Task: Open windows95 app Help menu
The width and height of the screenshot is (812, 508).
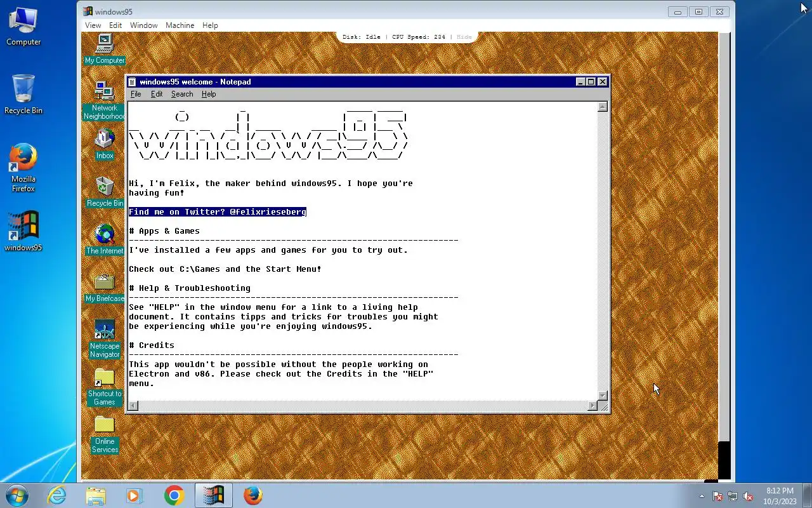Action: (210, 25)
